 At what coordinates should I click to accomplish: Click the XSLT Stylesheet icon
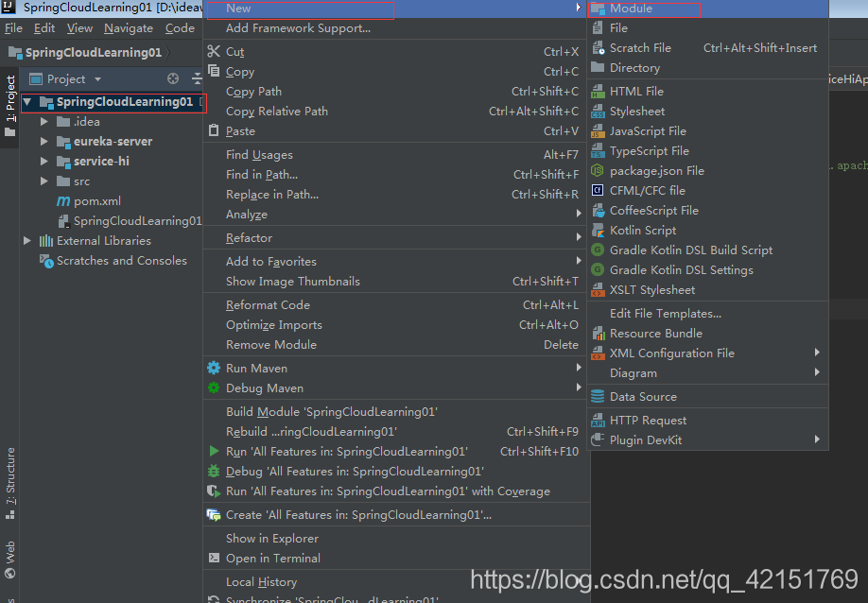point(598,289)
